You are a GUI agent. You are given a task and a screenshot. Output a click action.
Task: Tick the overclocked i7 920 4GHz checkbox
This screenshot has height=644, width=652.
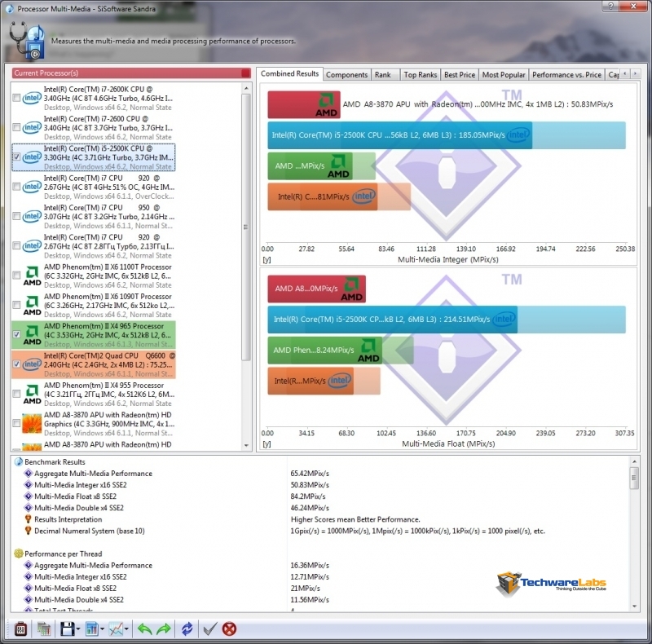[x=16, y=187]
